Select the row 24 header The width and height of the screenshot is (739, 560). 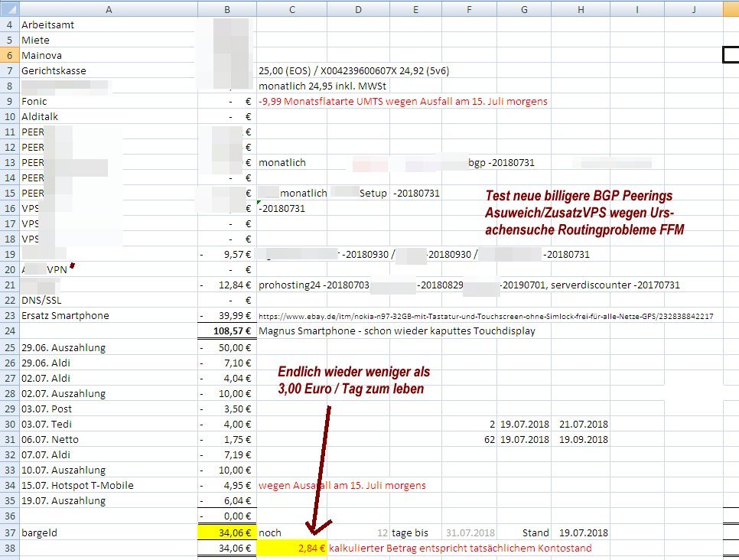[x=8, y=331]
